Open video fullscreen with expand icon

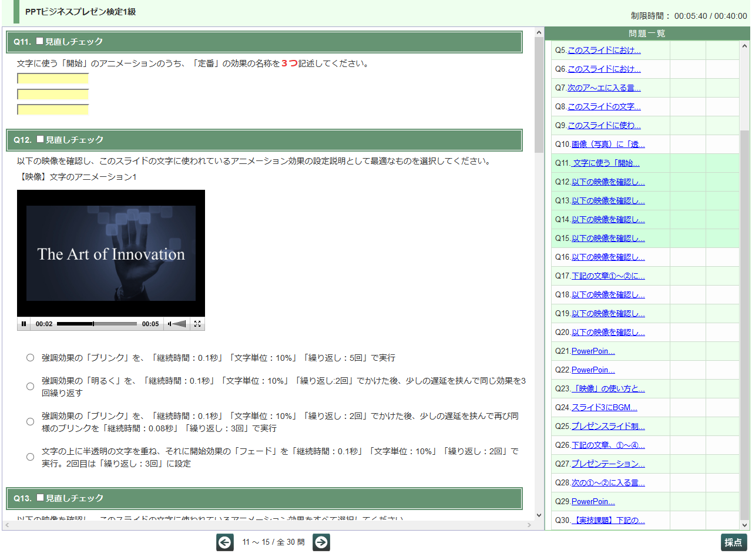pos(197,324)
